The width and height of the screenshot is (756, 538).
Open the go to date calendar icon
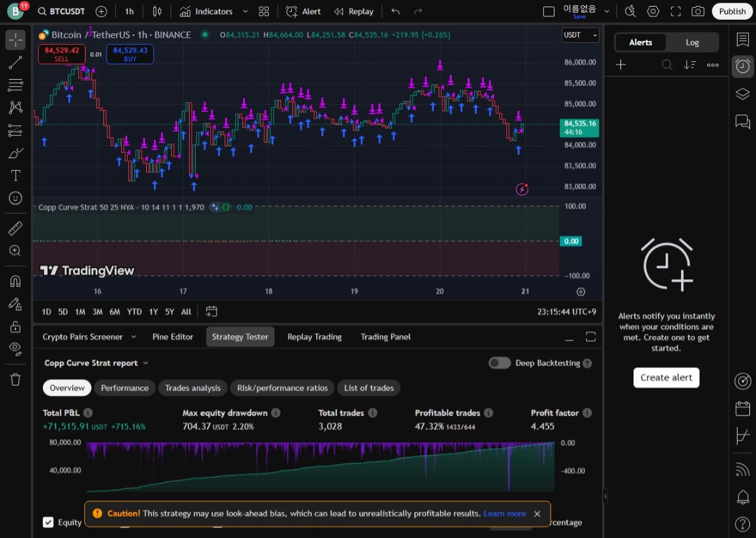[211, 312]
